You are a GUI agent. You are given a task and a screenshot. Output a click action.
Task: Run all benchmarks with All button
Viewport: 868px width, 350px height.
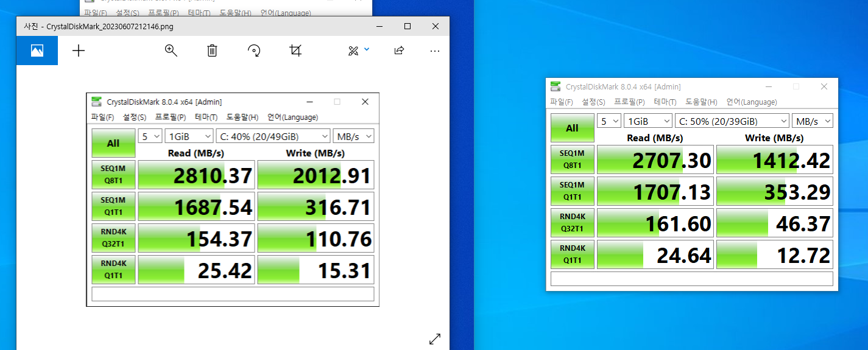[572, 128]
